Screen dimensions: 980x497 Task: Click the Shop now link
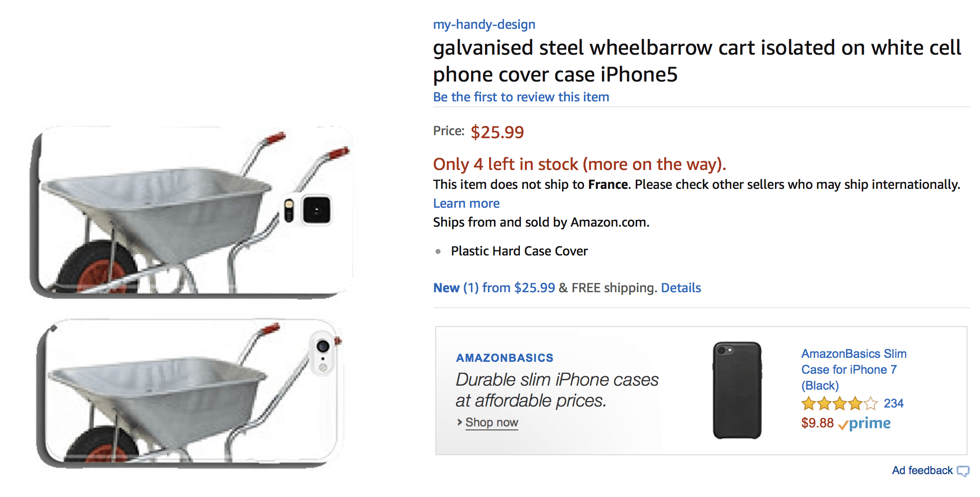click(491, 422)
